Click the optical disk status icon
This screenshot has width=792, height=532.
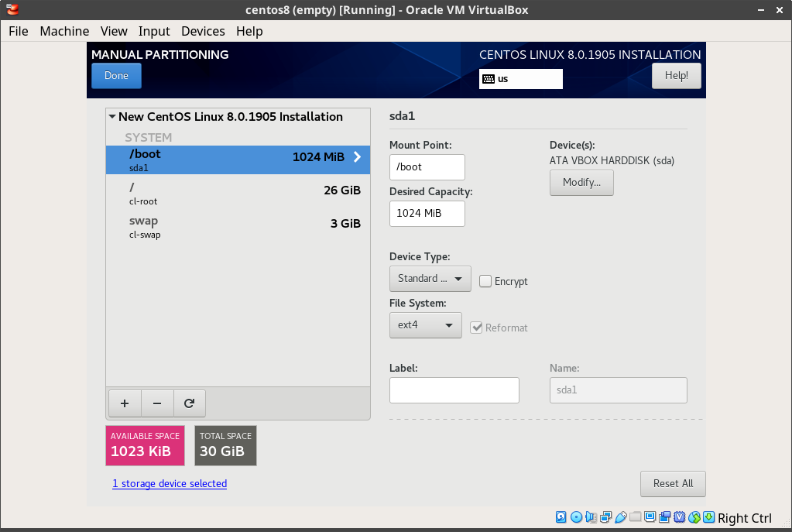pos(576,517)
